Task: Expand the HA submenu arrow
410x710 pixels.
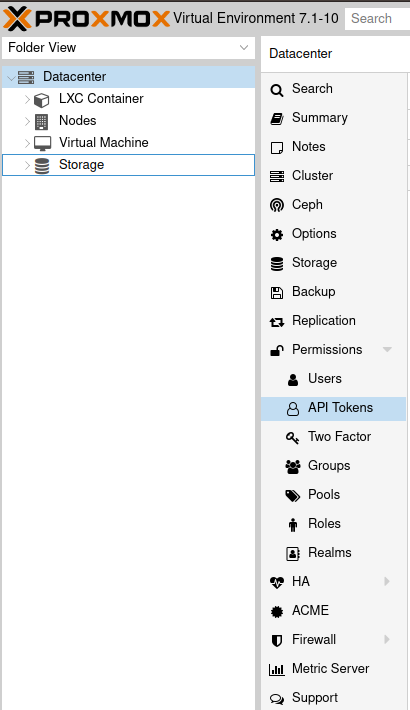Action: tap(387, 581)
